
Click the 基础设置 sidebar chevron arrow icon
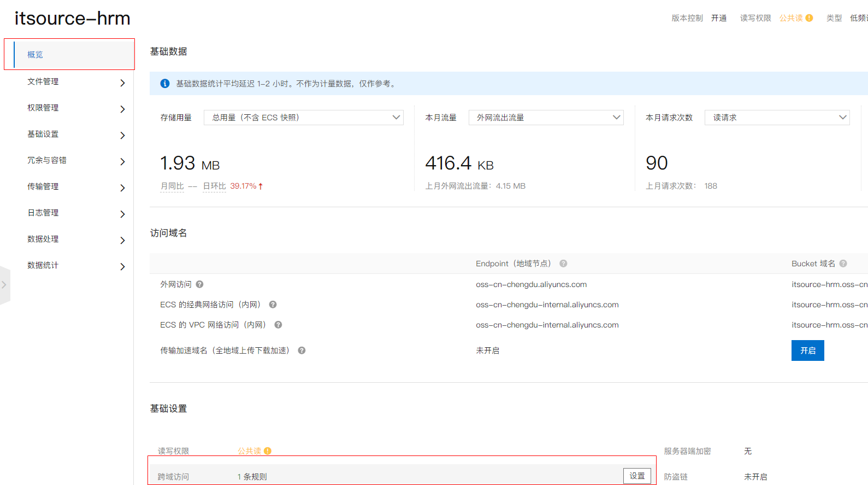pyautogui.click(x=122, y=135)
